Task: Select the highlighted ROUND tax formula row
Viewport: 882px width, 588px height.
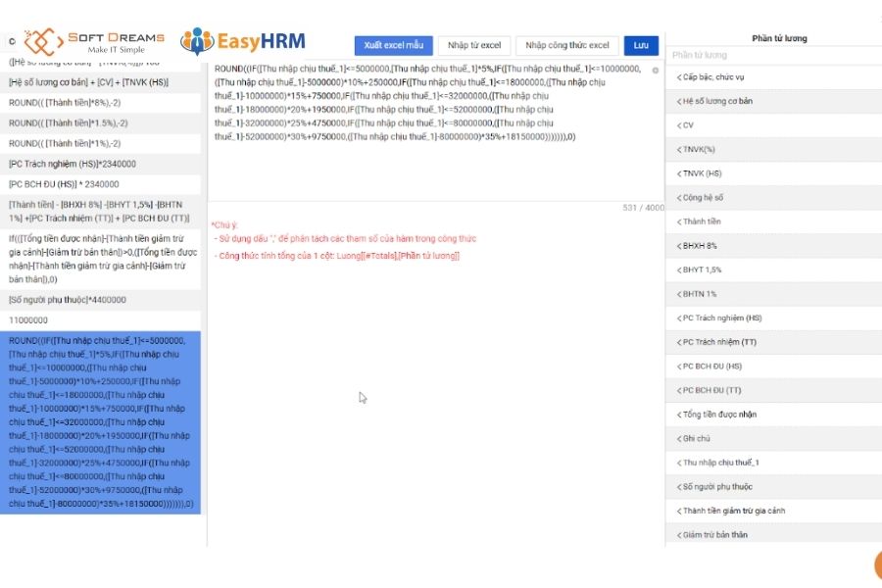Action: (x=100, y=422)
